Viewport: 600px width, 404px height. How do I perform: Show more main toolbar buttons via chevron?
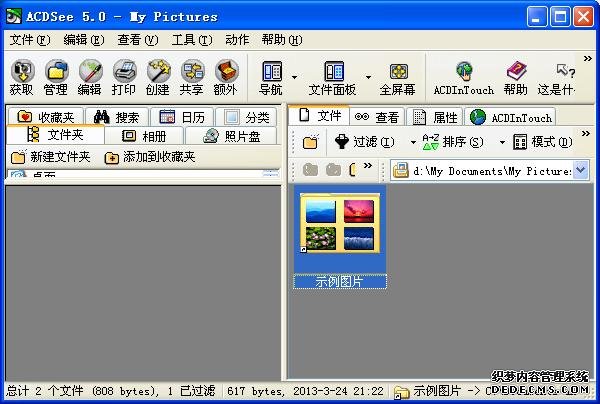[x=588, y=59]
